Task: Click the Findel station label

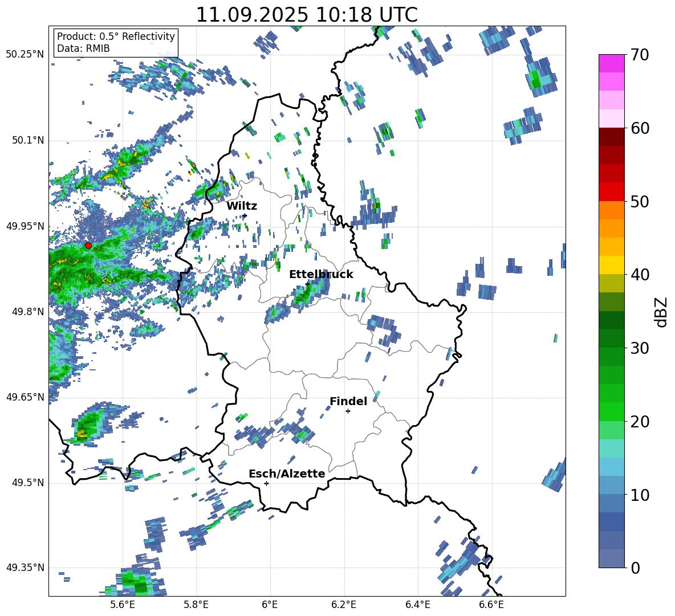Action: (348, 401)
